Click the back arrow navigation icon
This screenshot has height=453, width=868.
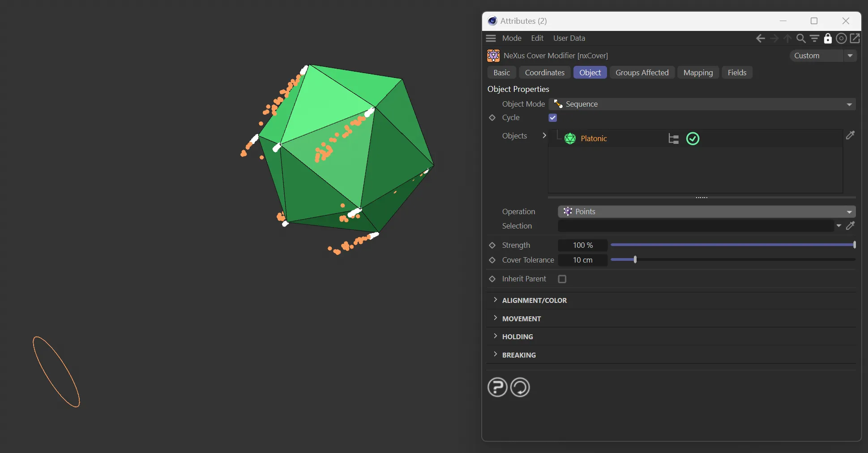coord(760,39)
